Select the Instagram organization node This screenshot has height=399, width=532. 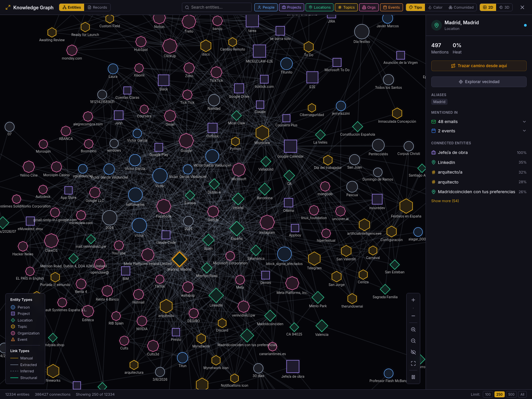pyautogui.click(x=267, y=222)
